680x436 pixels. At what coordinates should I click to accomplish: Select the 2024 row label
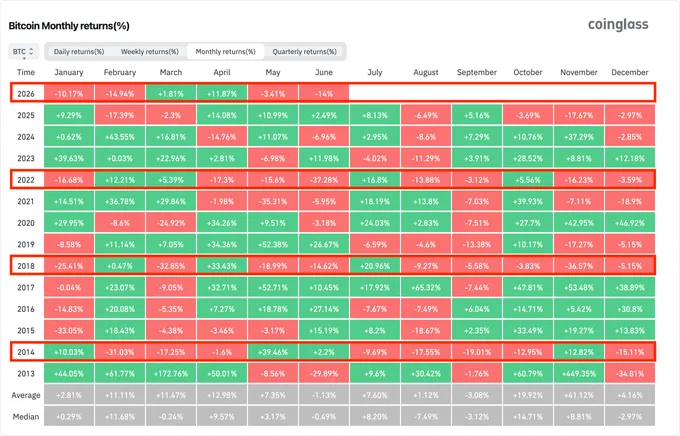click(x=26, y=137)
